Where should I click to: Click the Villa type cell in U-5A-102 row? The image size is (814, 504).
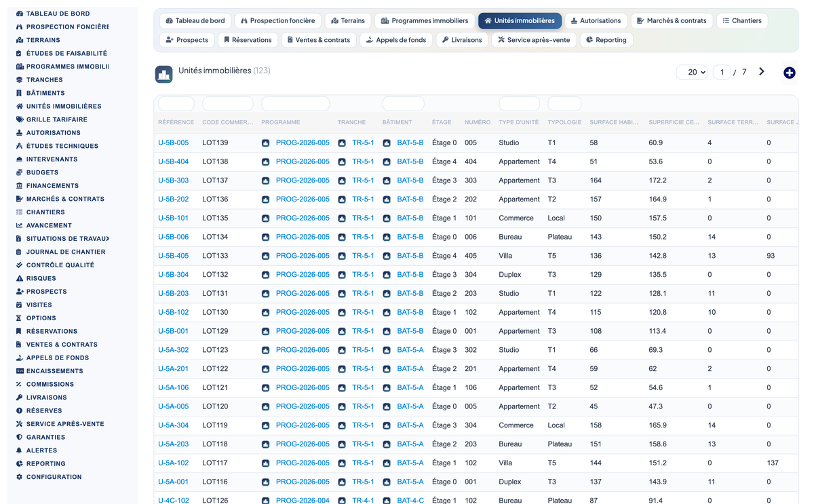click(x=506, y=463)
